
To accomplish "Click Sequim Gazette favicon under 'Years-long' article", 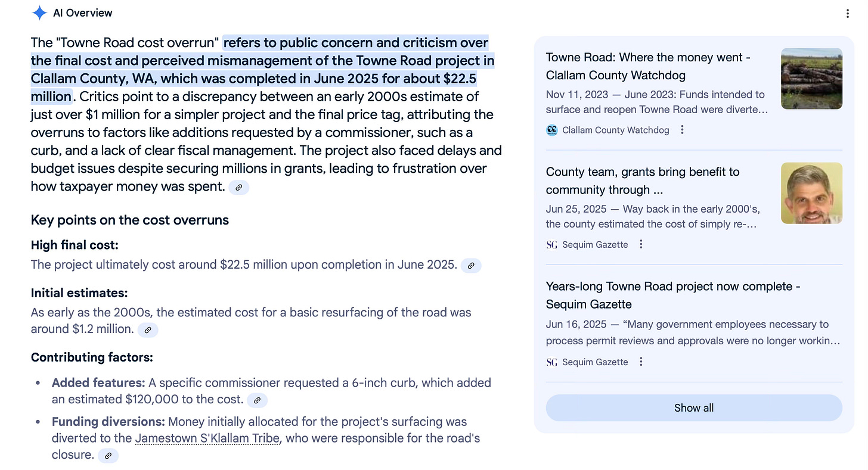I will pyautogui.click(x=552, y=362).
